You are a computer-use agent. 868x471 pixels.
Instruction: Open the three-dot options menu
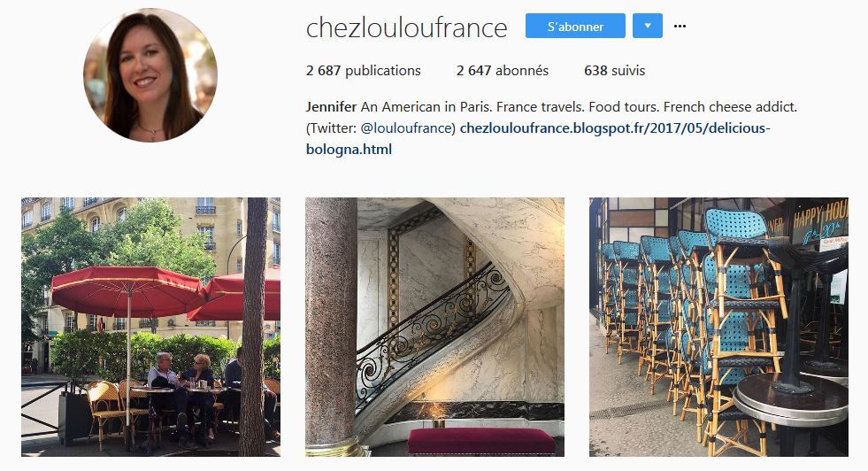[x=680, y=26]
